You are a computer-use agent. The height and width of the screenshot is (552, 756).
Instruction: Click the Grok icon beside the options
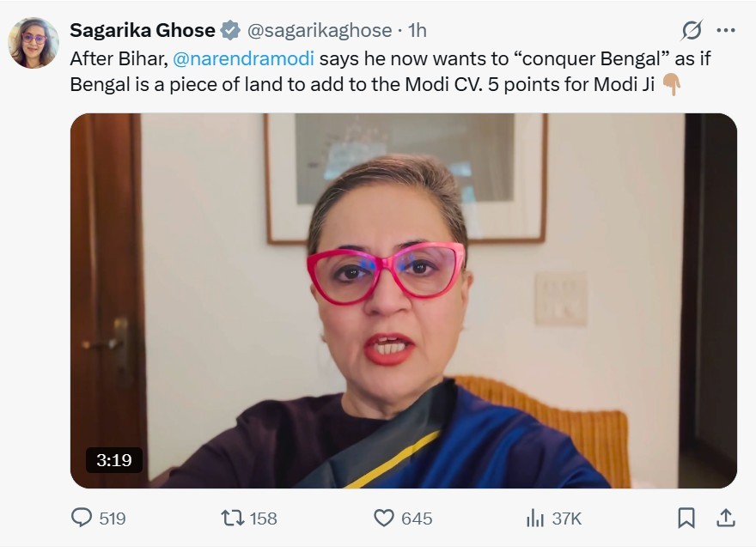(x=692, y=31)
